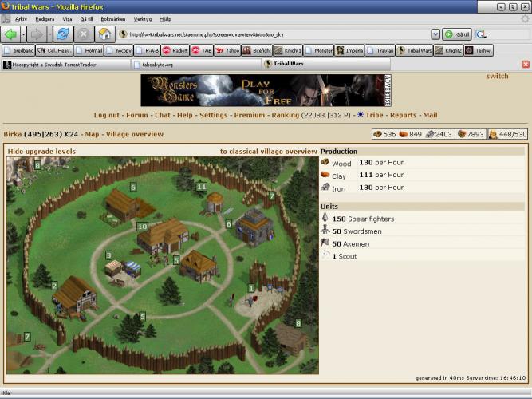Click the browser home icon

pos(104,34)
